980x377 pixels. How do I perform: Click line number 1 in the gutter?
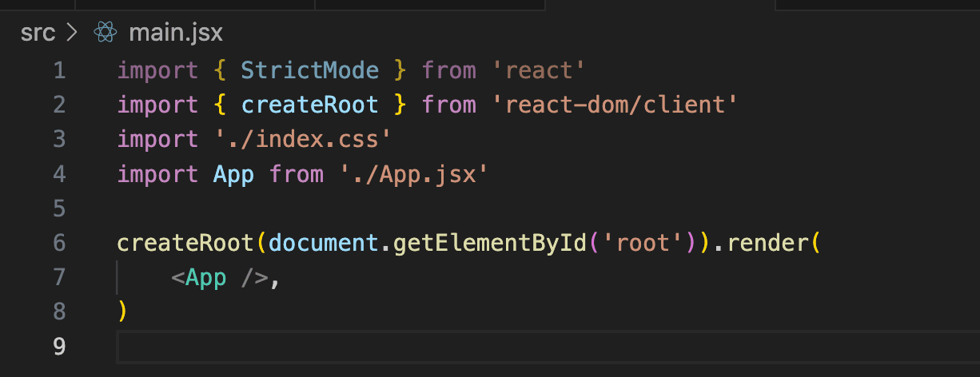[x=59, y=70]
